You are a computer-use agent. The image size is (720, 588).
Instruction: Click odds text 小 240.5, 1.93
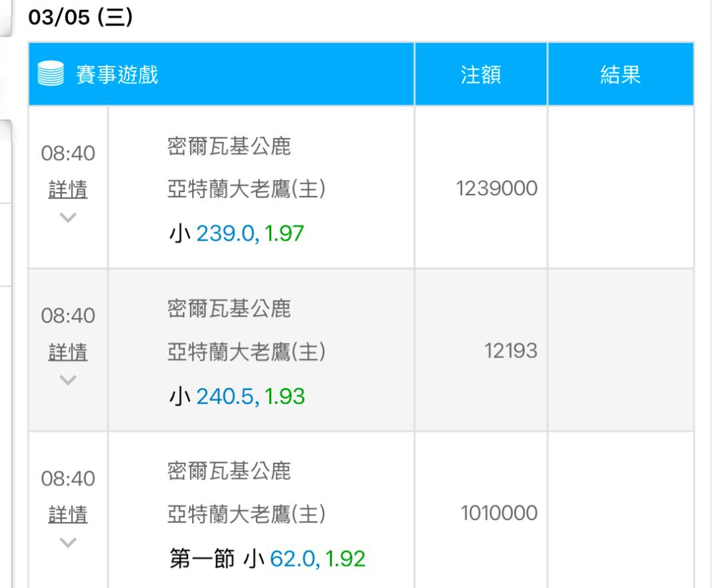pyautogui.click(x=237, y=396)
